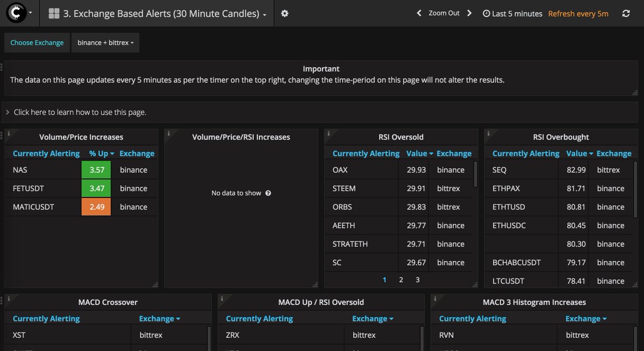This screenshot has height=351, width=644.
Task: Open the Last 5 minutes time picker
Action: pos(513,14)
